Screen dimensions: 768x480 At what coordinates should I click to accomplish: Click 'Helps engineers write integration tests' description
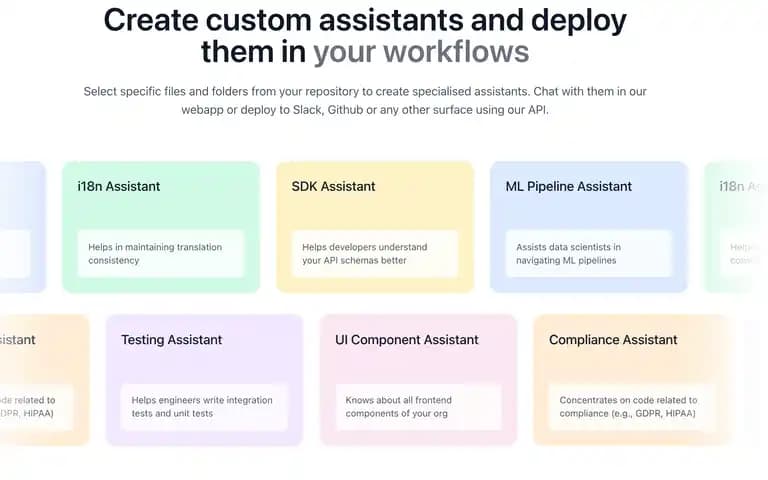tap(202, 407)
